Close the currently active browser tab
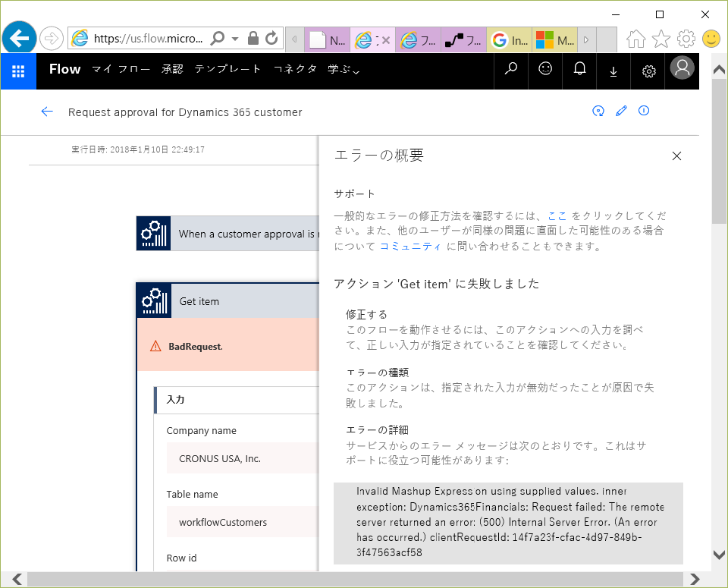This screenshot has height=588, width=728. (x=386, y=40)
